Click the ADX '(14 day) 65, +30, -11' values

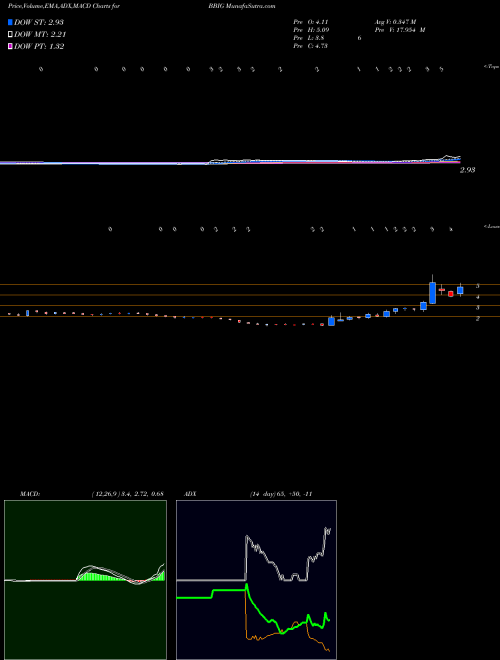(281, 494)
